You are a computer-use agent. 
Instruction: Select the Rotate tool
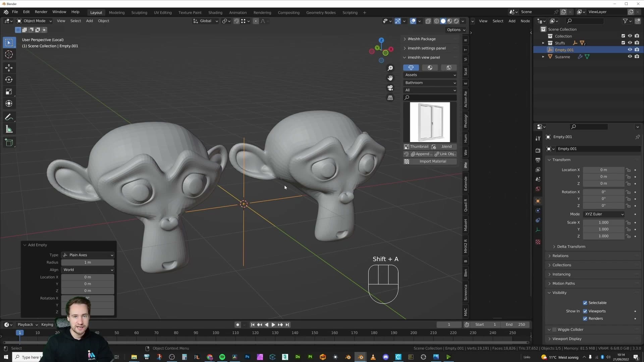point(9,80)
